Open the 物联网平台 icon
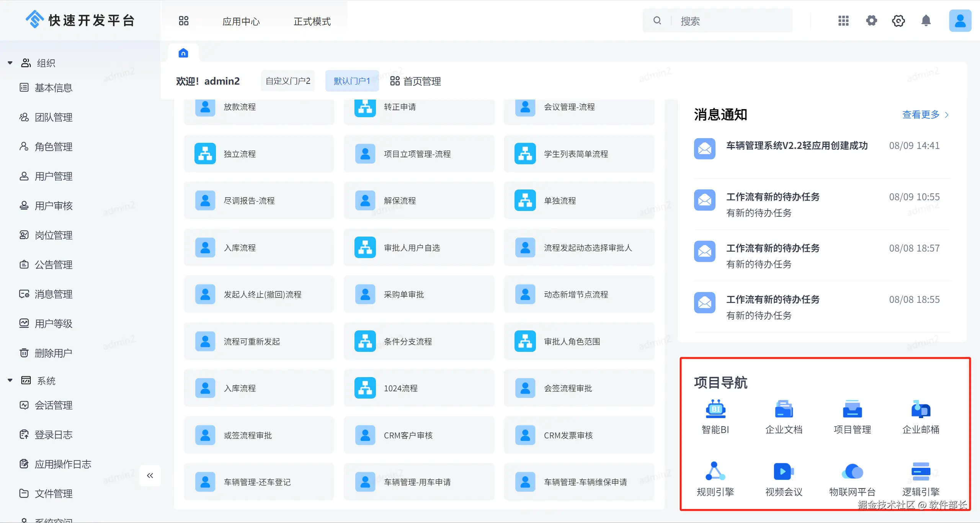This screenshot has width=980, height=523. (852, 472)
